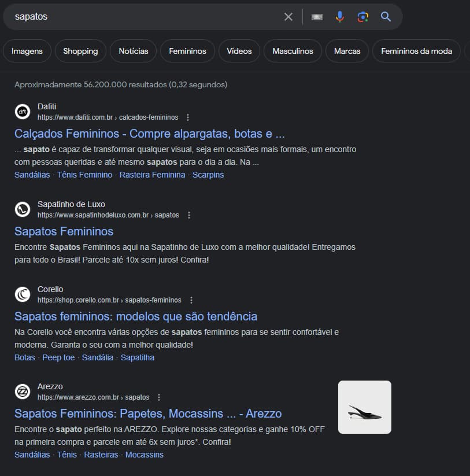This screenshot has width=470, height=476.
Task: Open the Arezzo Tênis sitelink
Action: (x=67, y=455)
